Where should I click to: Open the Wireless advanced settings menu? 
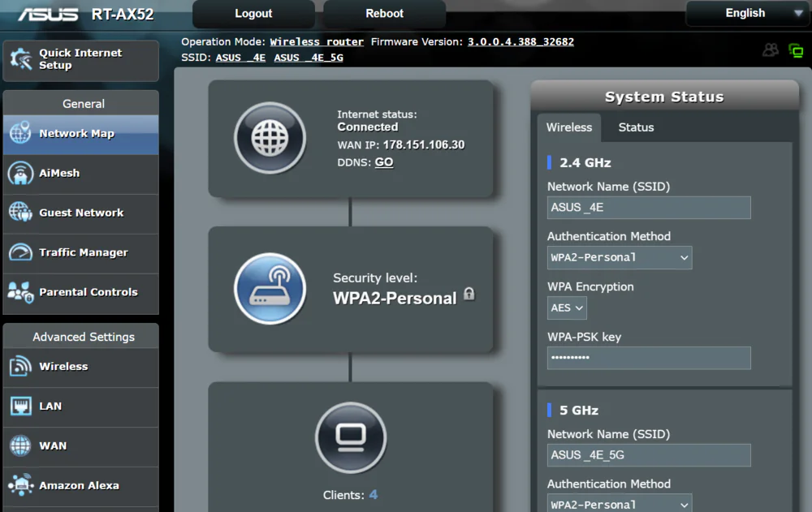coord(63,367)
